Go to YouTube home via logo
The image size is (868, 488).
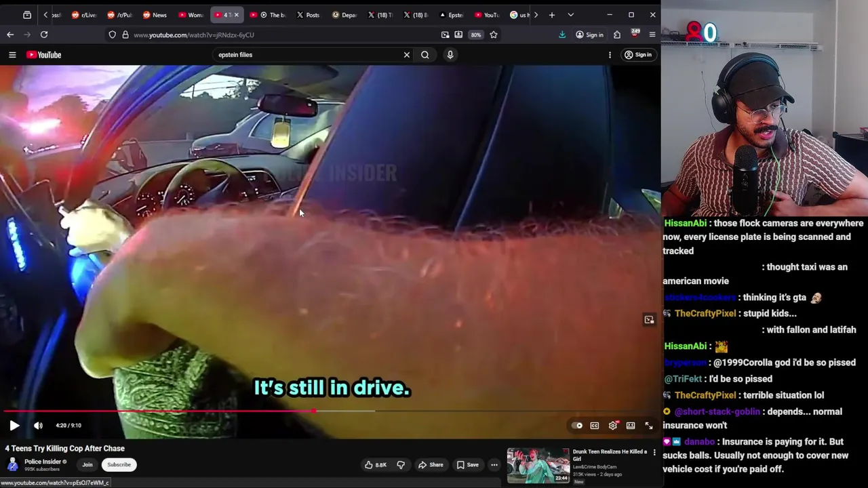44,55
